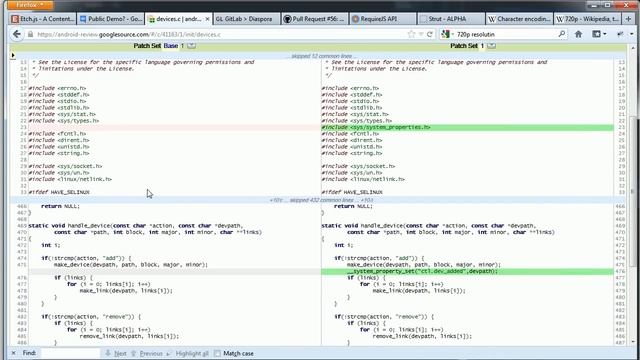Viewport: 640px width, 360px height.
Task: Click the green line '__system_property_set' on right
Action: 467,271
